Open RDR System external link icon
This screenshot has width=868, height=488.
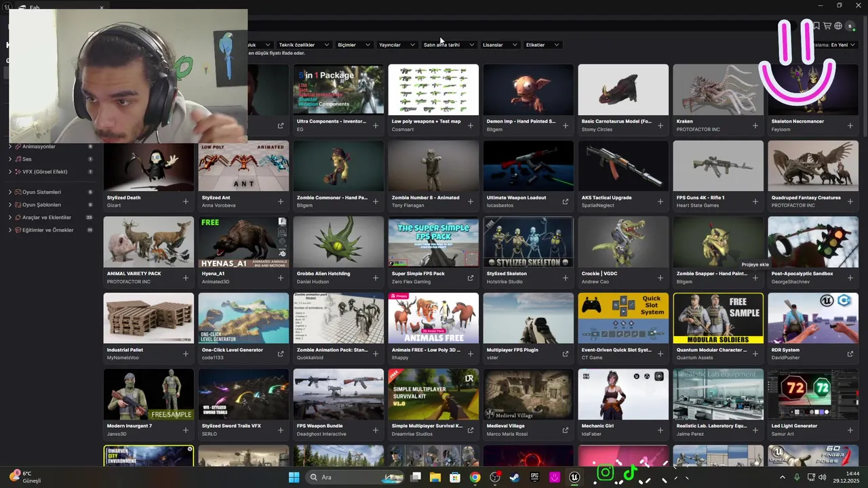[x=850, y=353]
